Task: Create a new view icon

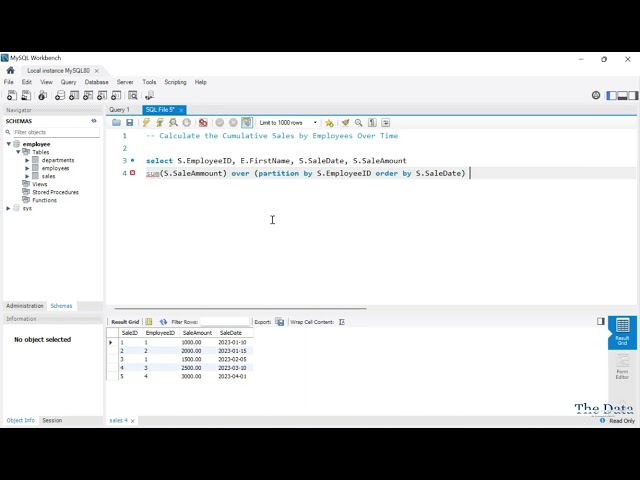Action: pos(88,96)
